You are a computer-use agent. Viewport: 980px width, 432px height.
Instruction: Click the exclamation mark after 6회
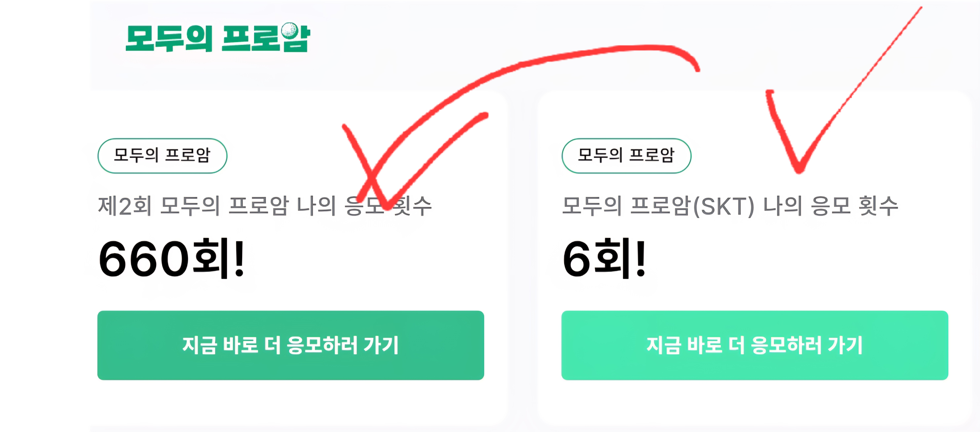coord(641,259)
